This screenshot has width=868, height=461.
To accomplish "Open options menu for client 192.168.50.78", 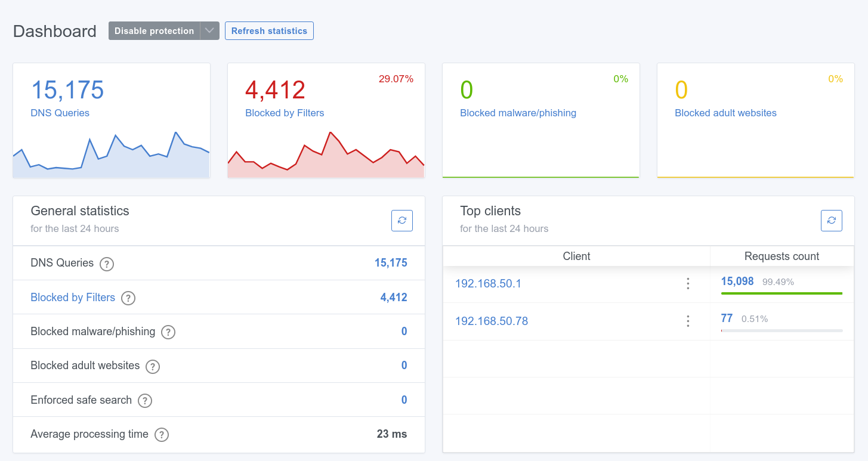I will click(688, 321).
